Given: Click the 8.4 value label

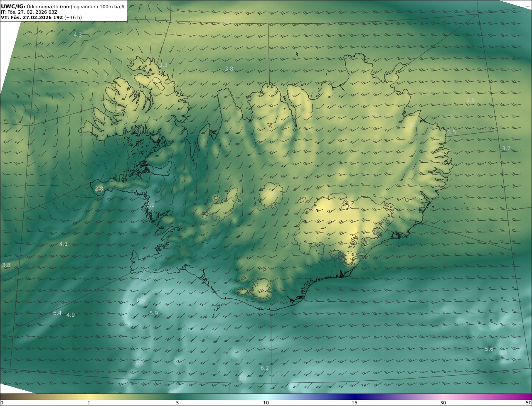Looking at the screenshot, I should point(242,378).
